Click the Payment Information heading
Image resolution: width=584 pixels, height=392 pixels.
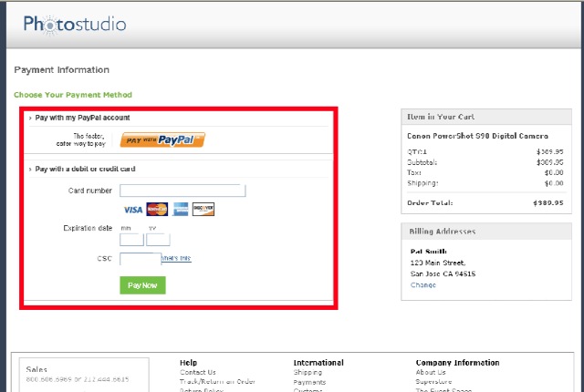tap(62, 70)
